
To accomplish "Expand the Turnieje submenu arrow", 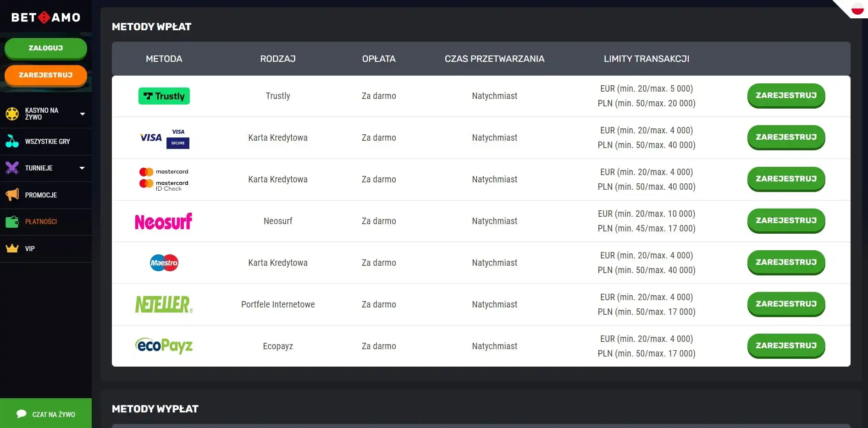I will [x=82, y=168].
